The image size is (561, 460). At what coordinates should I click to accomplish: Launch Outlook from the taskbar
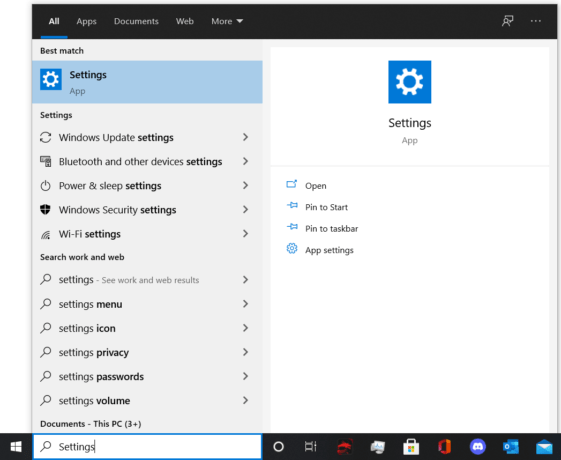(x=511, y=447)
